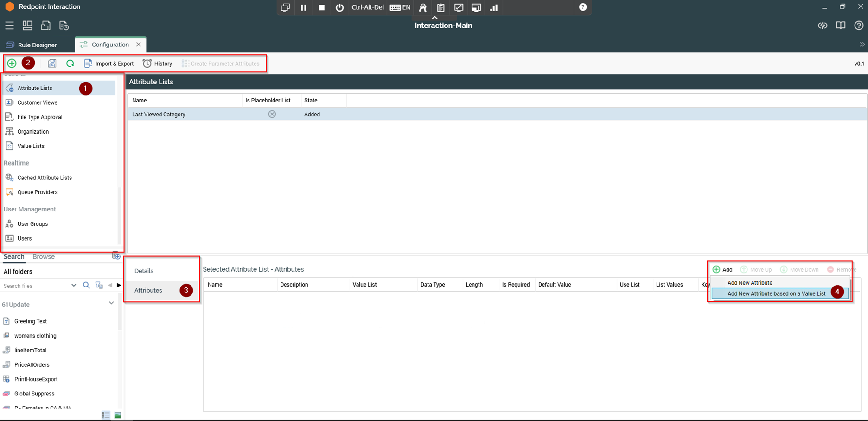This screenshot has height=421, width=868.
Task: Open Value Lists in the sidebar
Action: pyautogui.click(x=31, y=146)
